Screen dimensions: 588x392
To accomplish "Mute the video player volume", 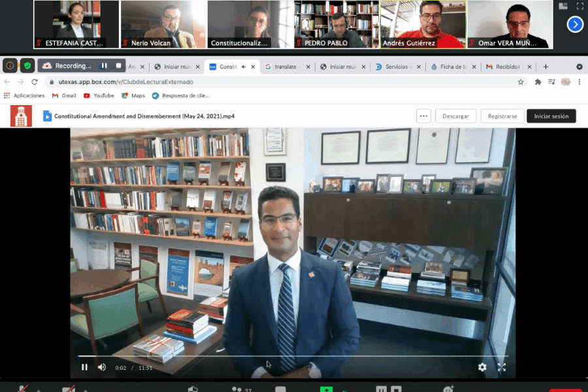I will coord(102,367).
